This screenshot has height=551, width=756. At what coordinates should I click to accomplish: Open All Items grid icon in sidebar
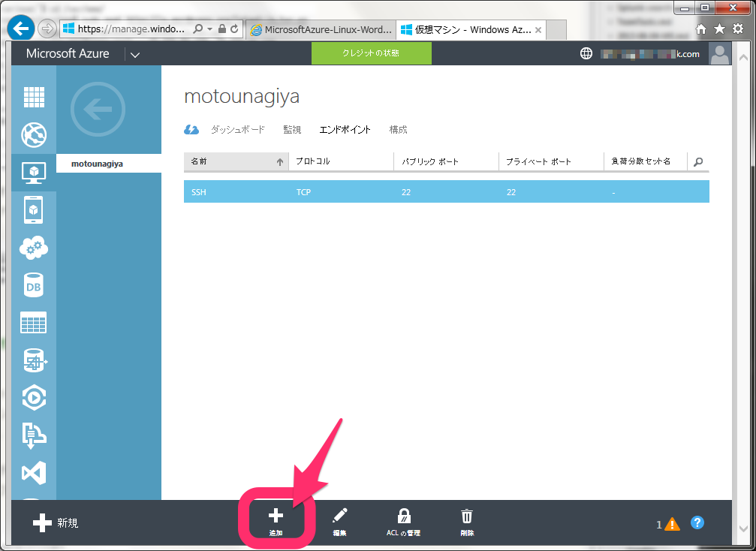click(x=34, y=97)
